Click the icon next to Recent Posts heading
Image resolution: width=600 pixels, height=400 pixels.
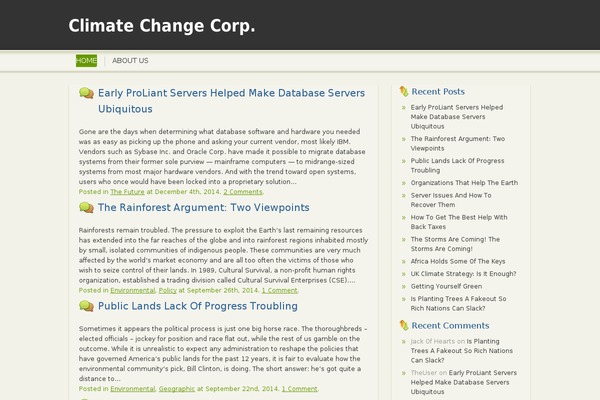coord(404,91)
